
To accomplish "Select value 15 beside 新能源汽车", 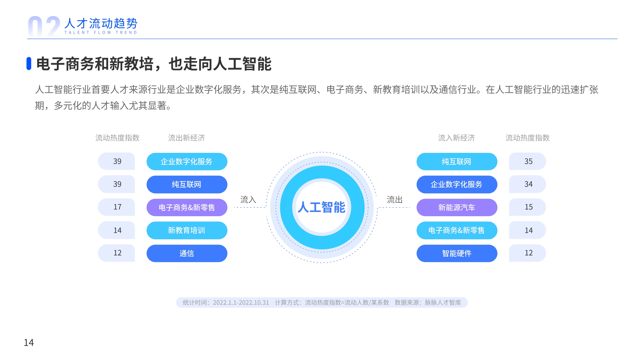I will pyautogui.click(x=528, y=207).
